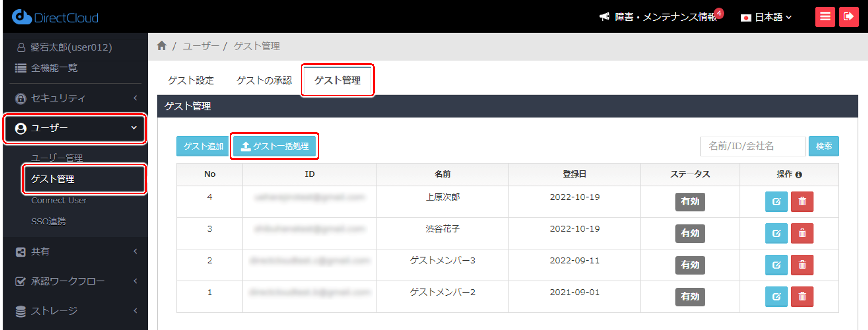Expand the セキュリティ sidebar section
Viewport: 868px width, 330px height.
click(x=74, y=98)
